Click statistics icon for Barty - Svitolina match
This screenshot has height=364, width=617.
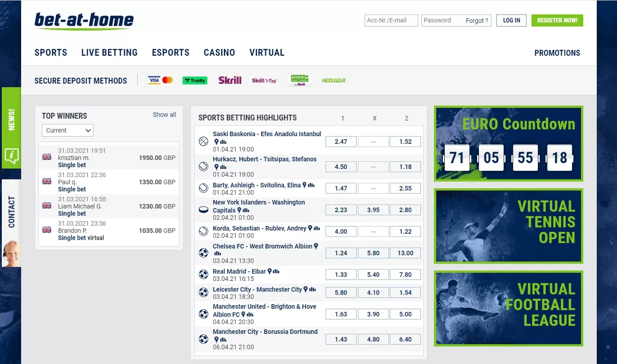pyautogui.click(x=311, y=185)
